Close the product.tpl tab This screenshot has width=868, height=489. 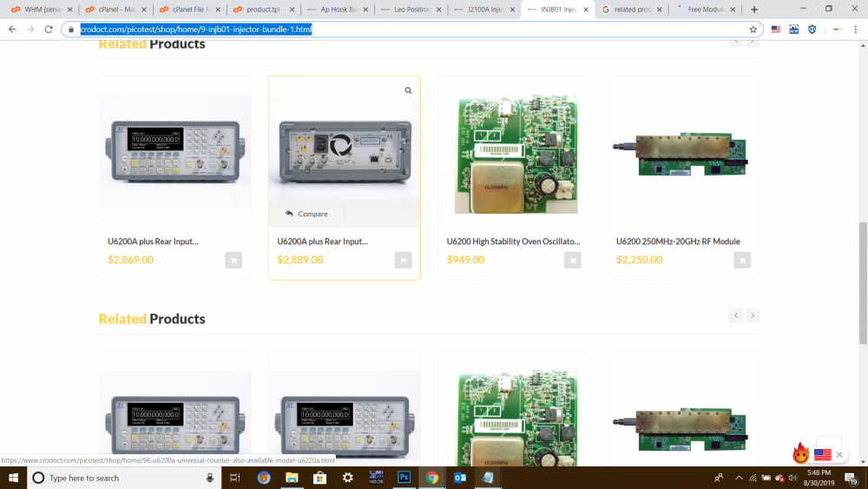tap(292, 10)
